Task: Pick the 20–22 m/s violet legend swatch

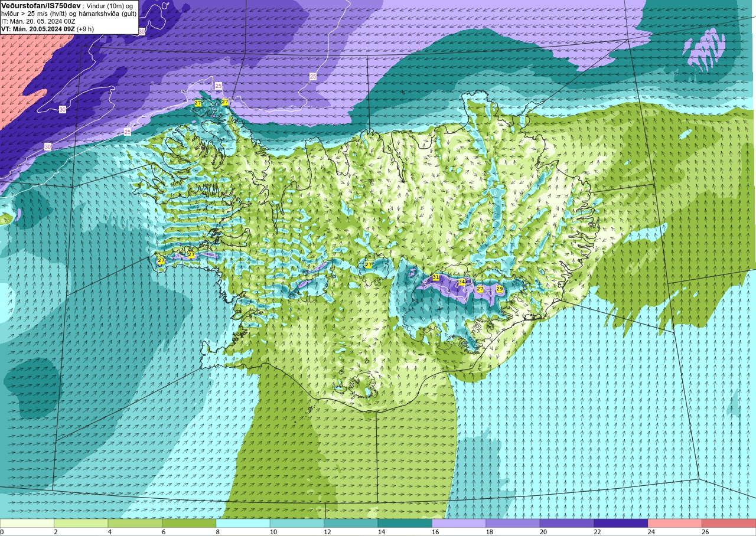Action: [566, 523]
